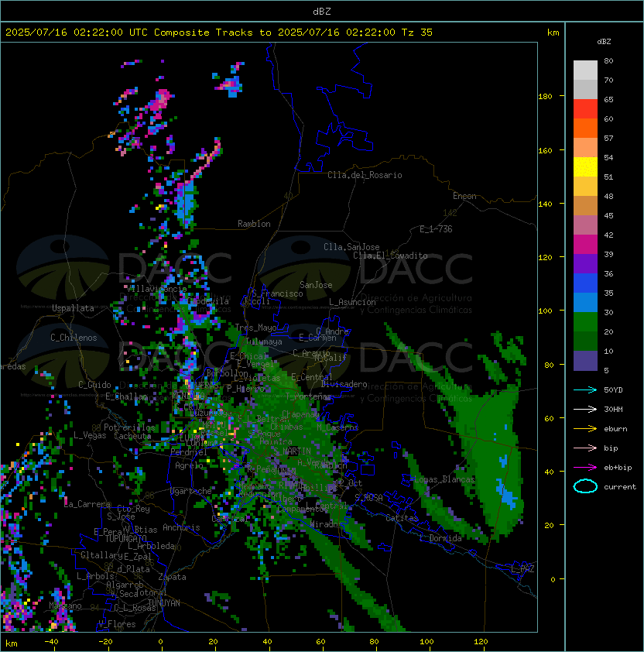Click the 'Cacheuta' place label
The image size is (644, 652).
point(132,436)
